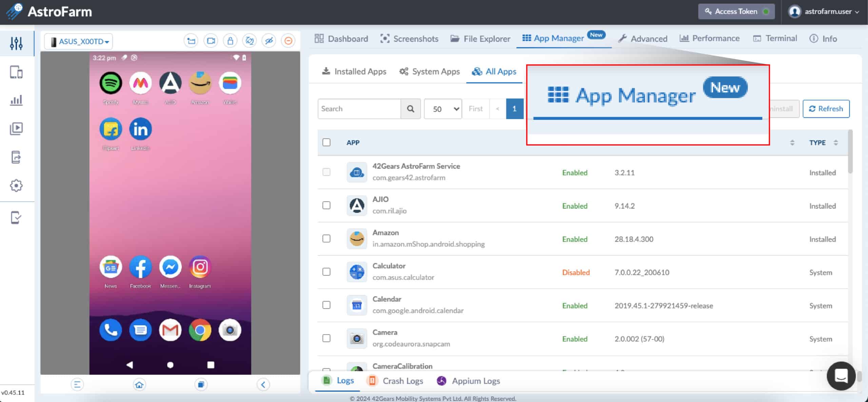The width and height of the screenshot is (868, 402).
Task: Switch to the File Explorer tab
Action: point(480,39)
